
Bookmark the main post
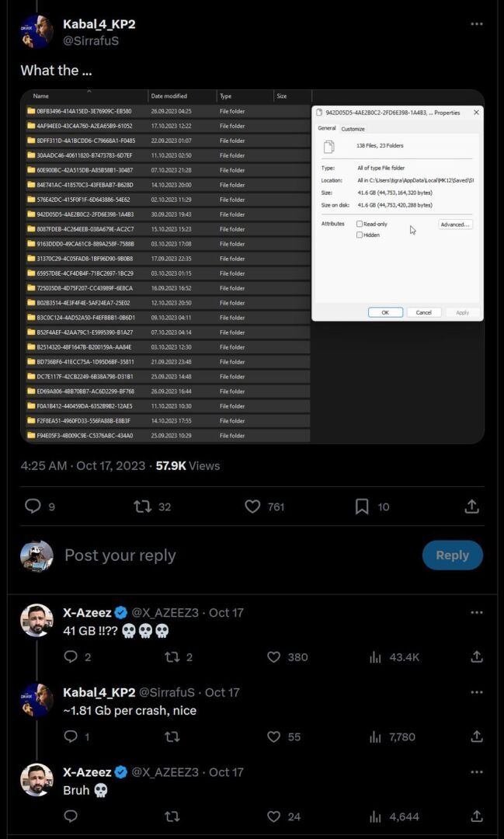[x=362, y=507]
